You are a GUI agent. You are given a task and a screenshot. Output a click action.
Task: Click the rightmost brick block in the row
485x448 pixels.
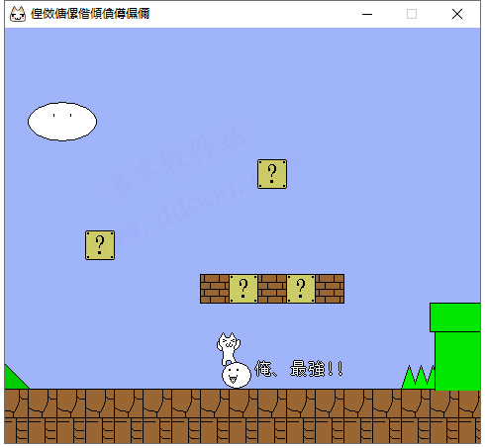330,289
